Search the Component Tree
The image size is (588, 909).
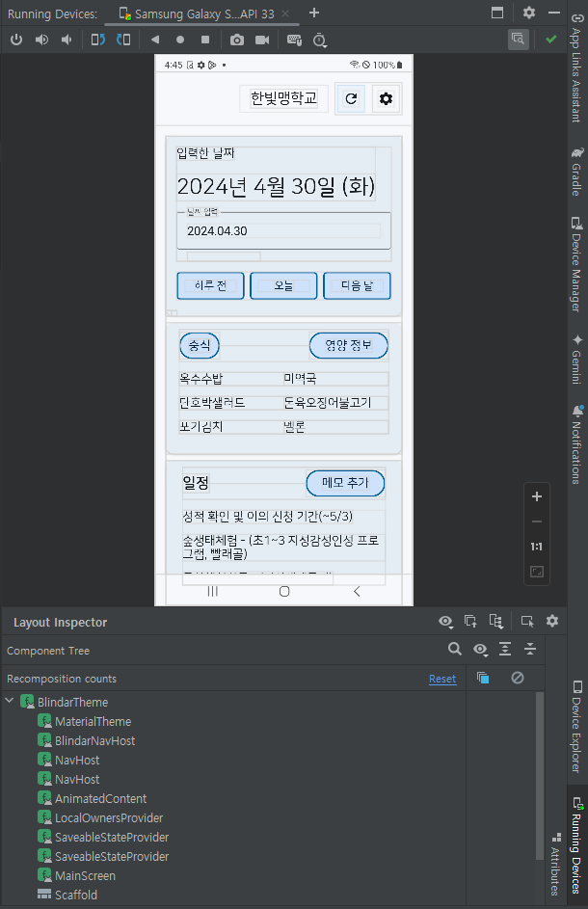coord(455,650)
